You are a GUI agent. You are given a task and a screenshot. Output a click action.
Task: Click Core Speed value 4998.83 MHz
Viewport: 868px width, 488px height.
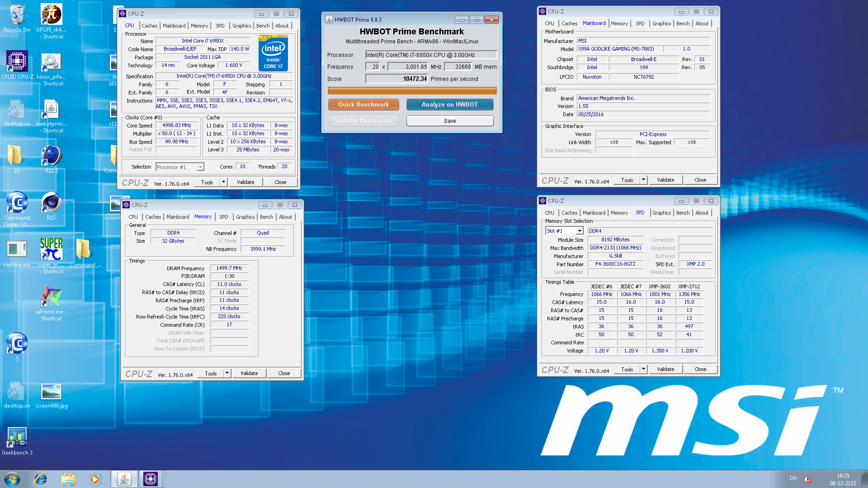tap(177, 126)
